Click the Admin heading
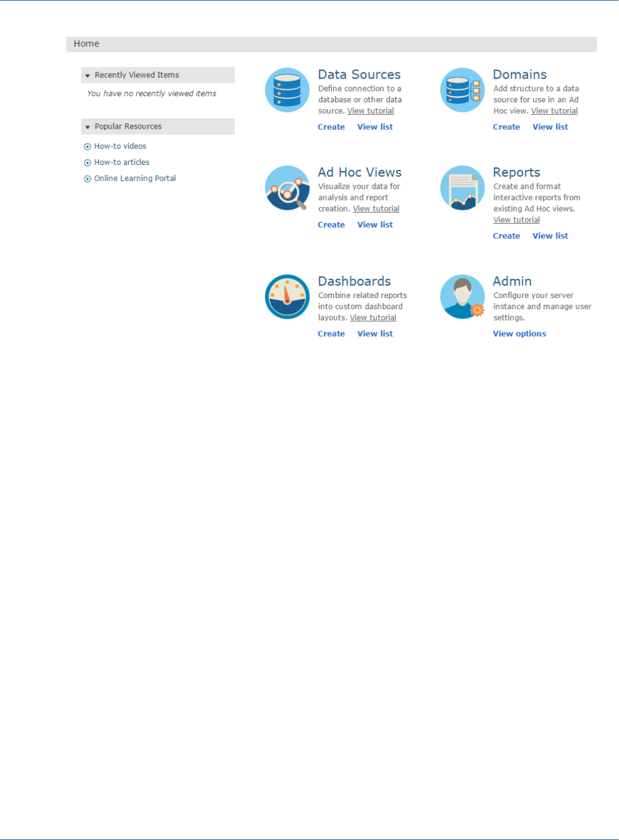The image size is (619, 840). (x=512, y=281)
